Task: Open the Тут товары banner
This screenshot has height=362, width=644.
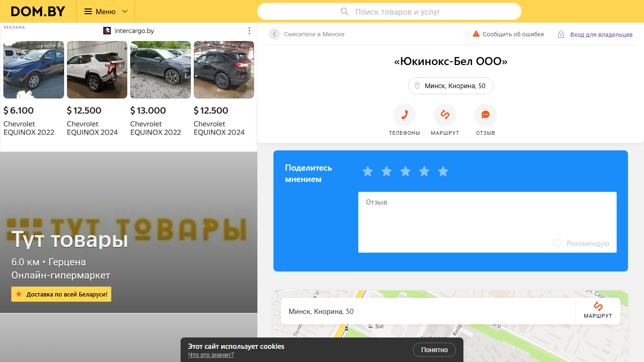Action: (129, 232)
